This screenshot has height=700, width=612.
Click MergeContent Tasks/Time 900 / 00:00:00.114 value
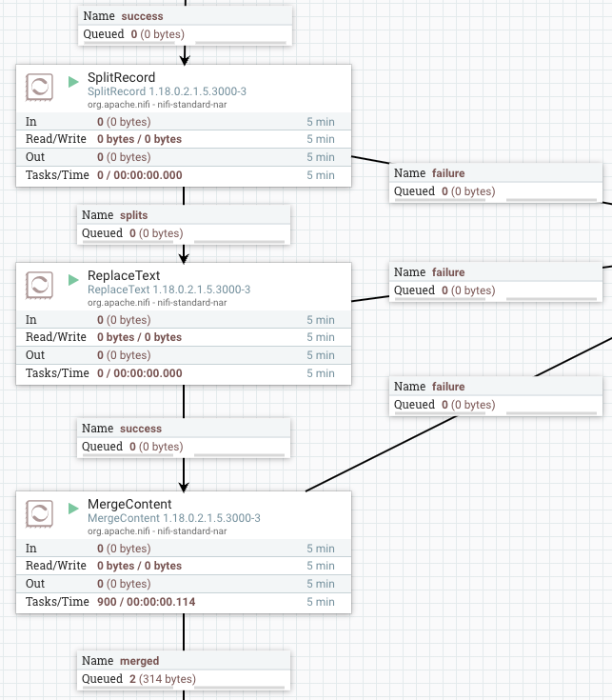(147, 602)
